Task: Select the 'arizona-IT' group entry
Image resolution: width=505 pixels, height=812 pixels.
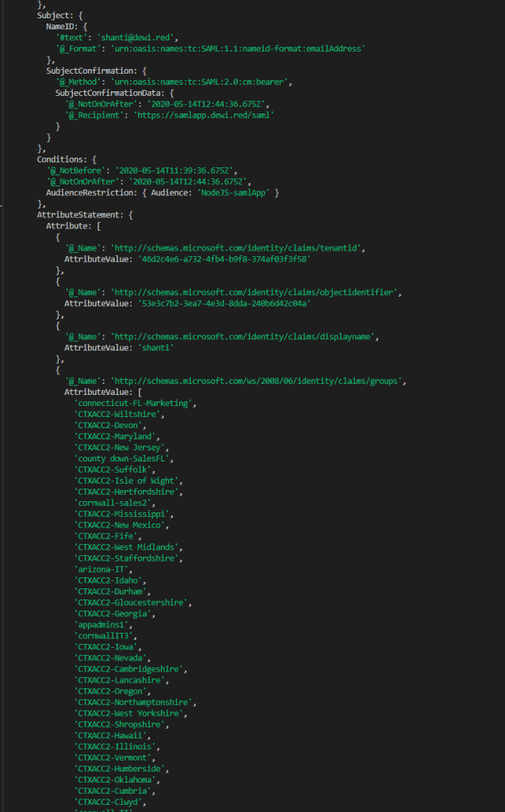Action: point(102,570)
